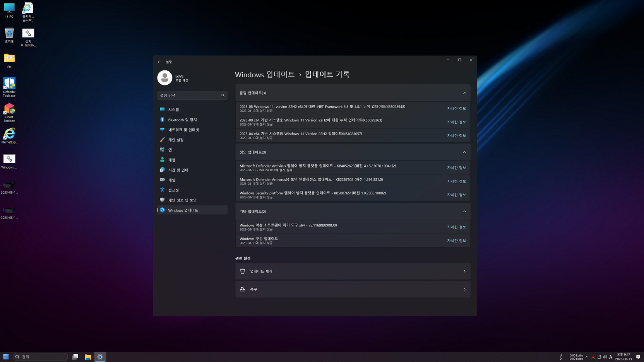Screen dimensions: 644x362
Task: Focus the 설정 검색 input field
Action: [x=192, y=95]
